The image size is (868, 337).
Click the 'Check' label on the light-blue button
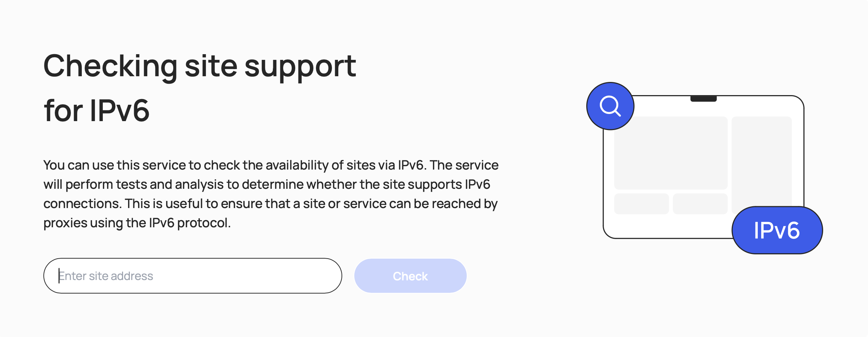[410, 276]
